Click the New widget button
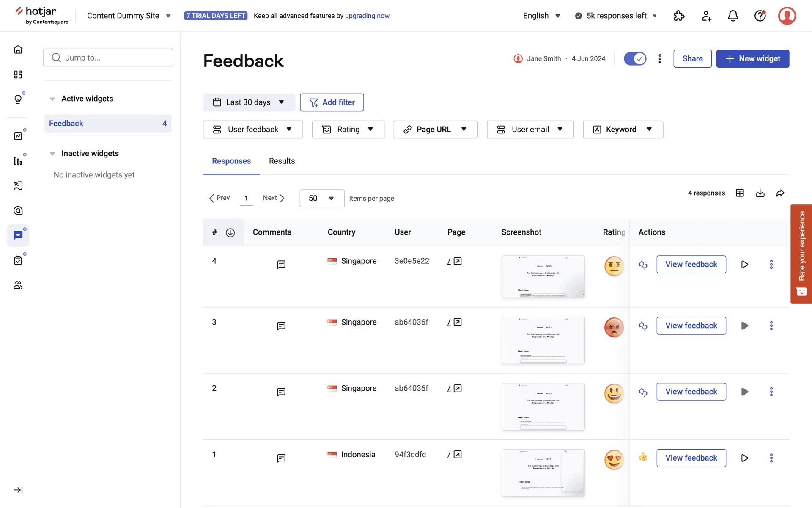This screenshot has width=812, height=508. click(x=752, y=58)
